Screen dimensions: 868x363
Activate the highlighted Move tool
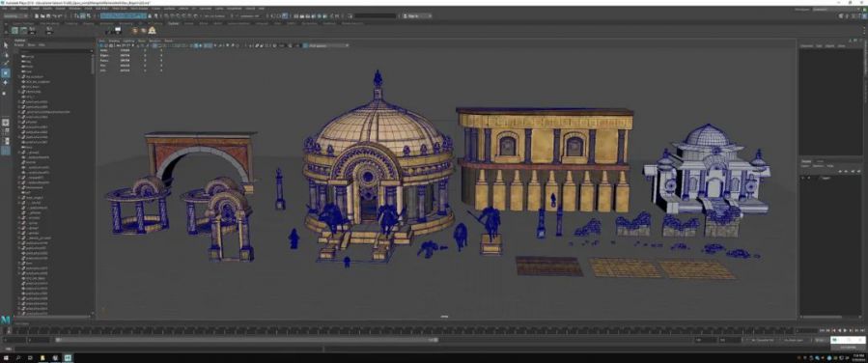[x=6, y=73]
